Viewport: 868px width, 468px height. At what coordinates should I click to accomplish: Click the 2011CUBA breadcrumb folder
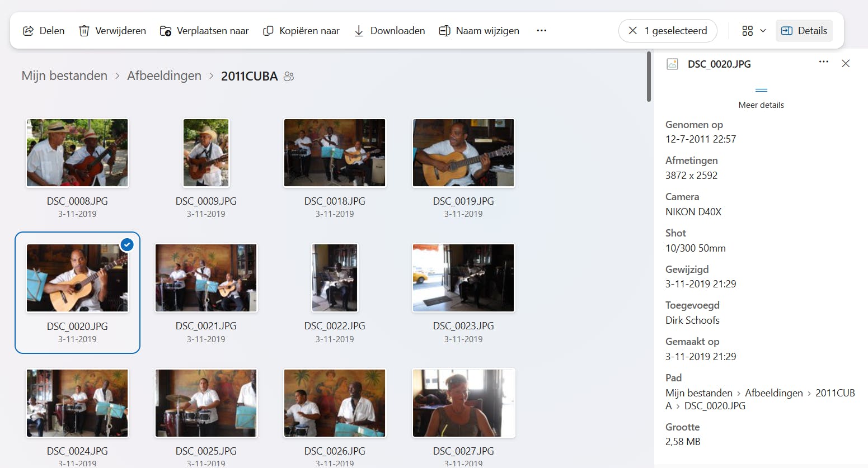[x=249, y=76]
